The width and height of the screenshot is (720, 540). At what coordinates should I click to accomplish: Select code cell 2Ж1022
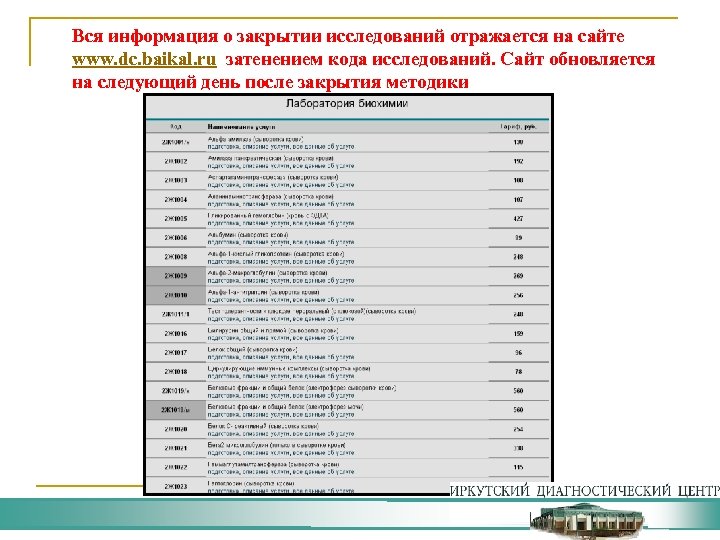coord(176,467)
